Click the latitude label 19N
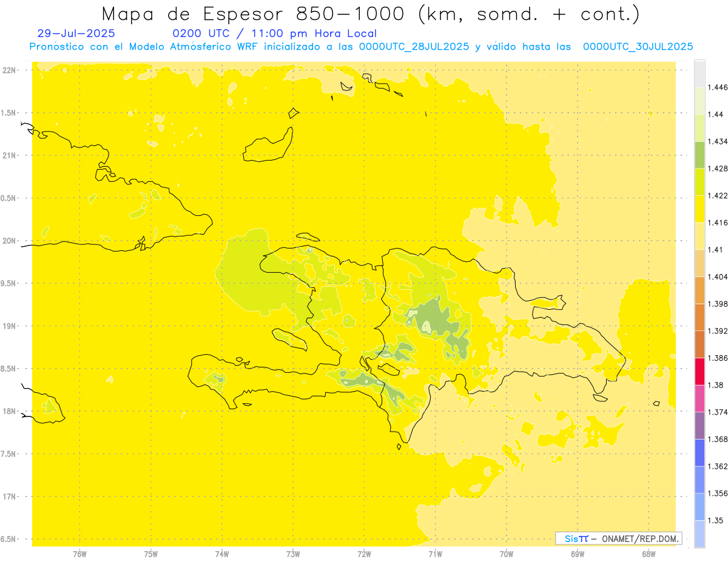This screenshot has height=562, width=728. (x=10, y=326)
